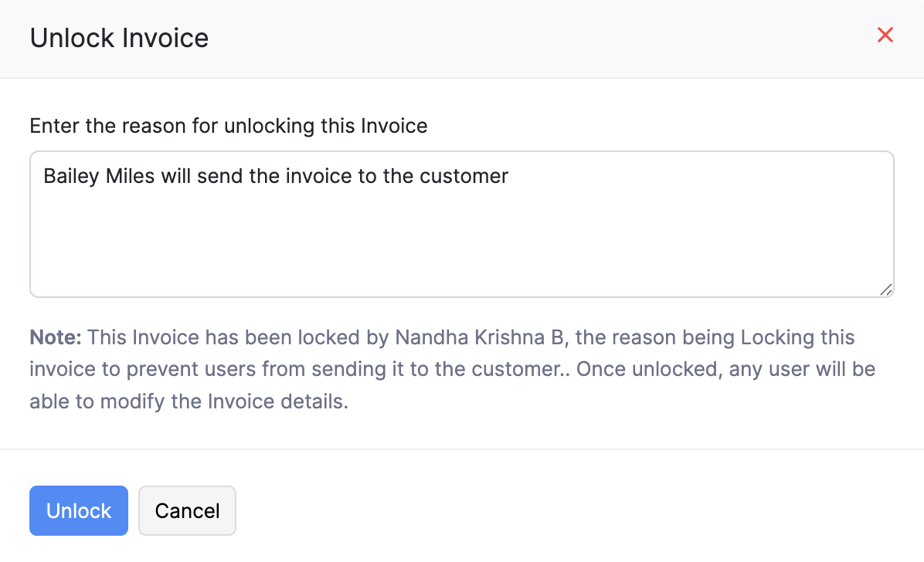Click the prompt asking for unlock reason
924x562 pixels.
[x=228, y=125]
